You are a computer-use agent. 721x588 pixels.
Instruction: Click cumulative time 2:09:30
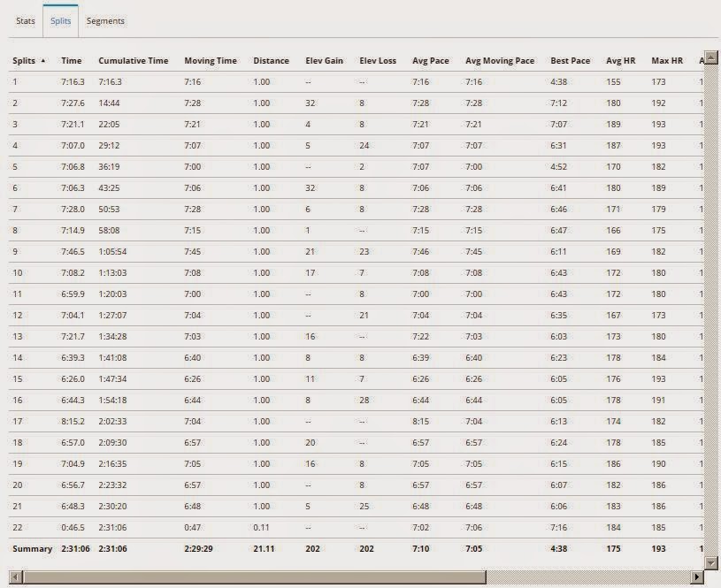tap(112, 442)
